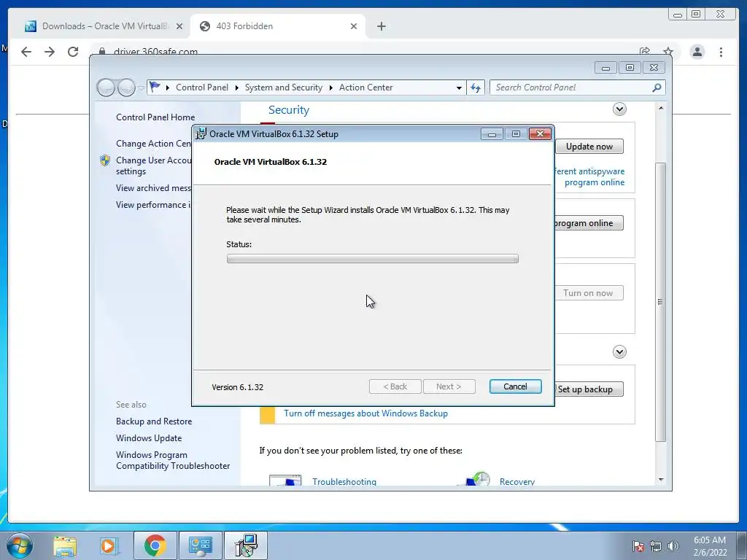The width and height of the screenshot is (747, 560).
Task: Click Set up backup button
Action: click(589, 389)
